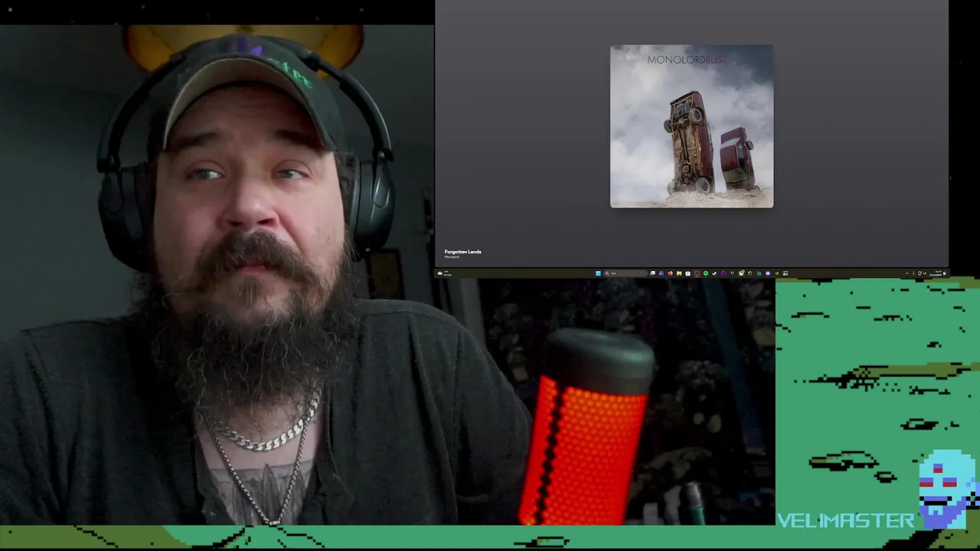Image resolution: width=980 pixels, height=551 pixels.
Task: Open Task View in the taskbar
Action: 652,273
